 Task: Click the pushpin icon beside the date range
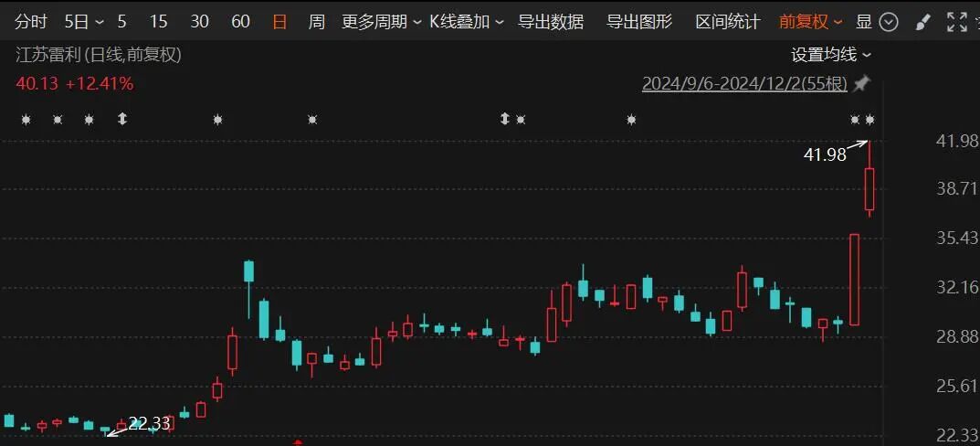pyautogui.click(x=862, y=84)
